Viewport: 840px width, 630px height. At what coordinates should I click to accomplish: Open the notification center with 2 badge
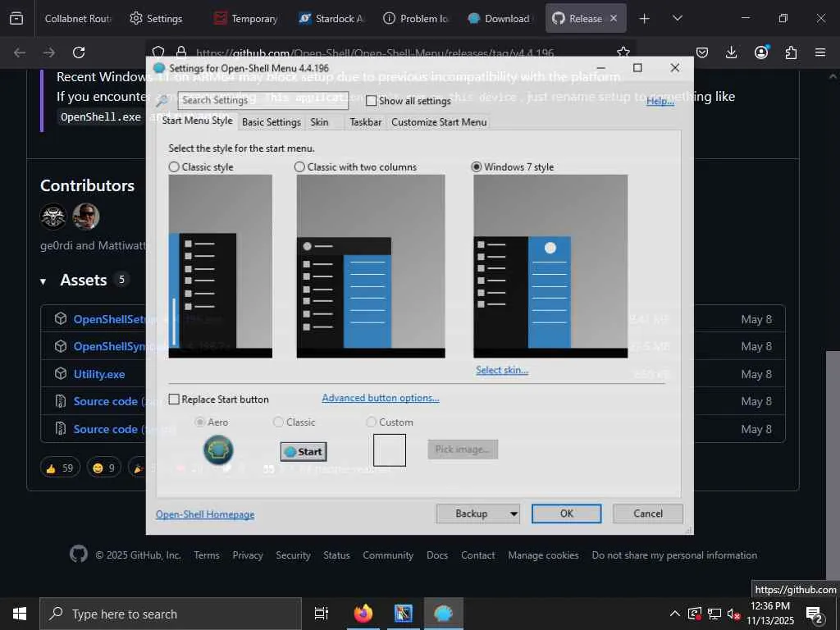tap(815, 614)
